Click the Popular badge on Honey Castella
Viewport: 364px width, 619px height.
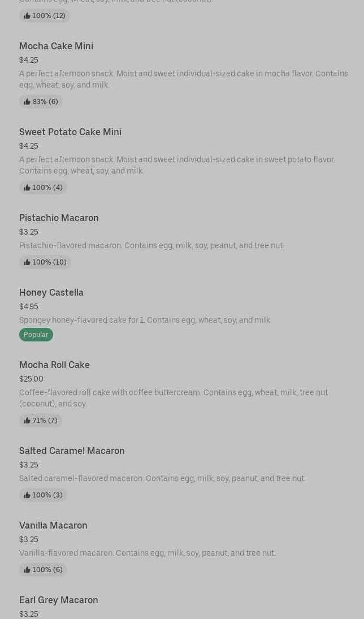36,335
